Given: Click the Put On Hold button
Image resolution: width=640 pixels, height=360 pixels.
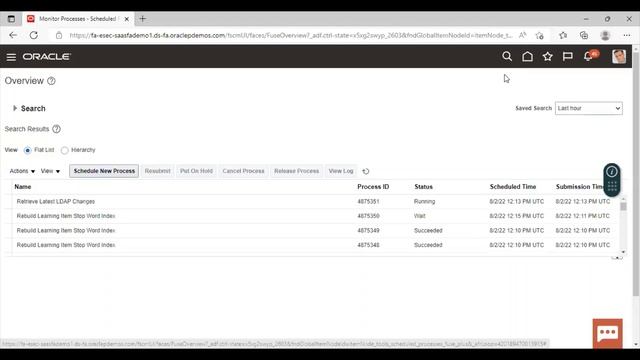Looking at the screenshot, I should click(x=196, y=171).
